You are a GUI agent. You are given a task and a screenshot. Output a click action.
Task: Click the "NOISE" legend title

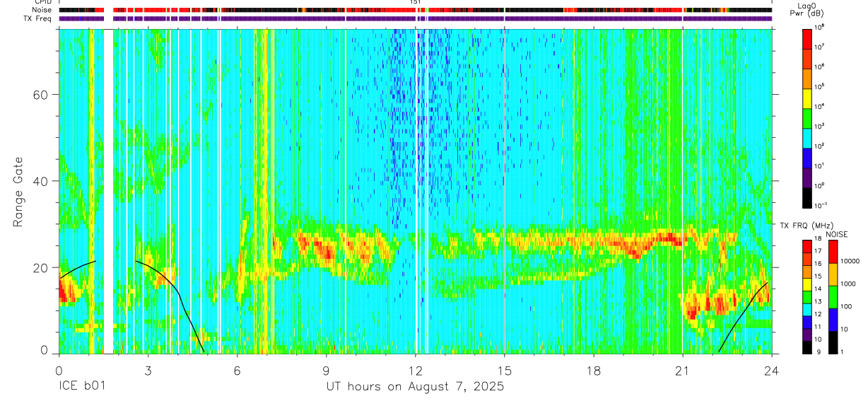(x=837, y=234)
